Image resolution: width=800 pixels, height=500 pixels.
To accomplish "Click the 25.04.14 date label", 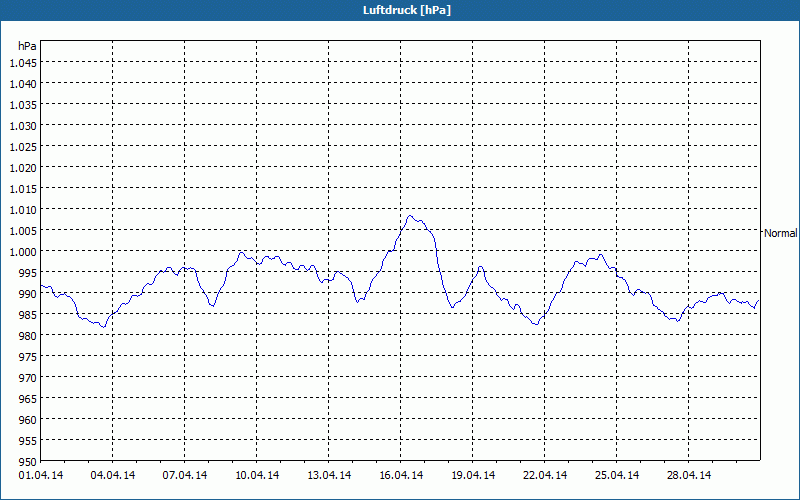I will (617, 475).
